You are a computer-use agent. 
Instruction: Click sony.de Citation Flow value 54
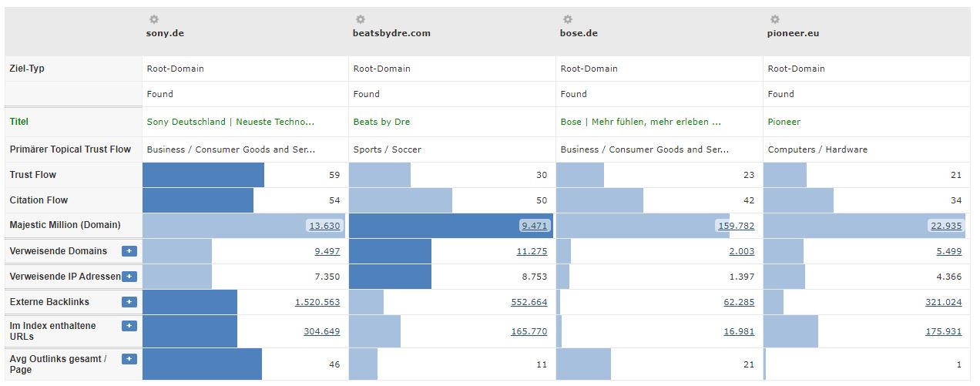(334, 200)
